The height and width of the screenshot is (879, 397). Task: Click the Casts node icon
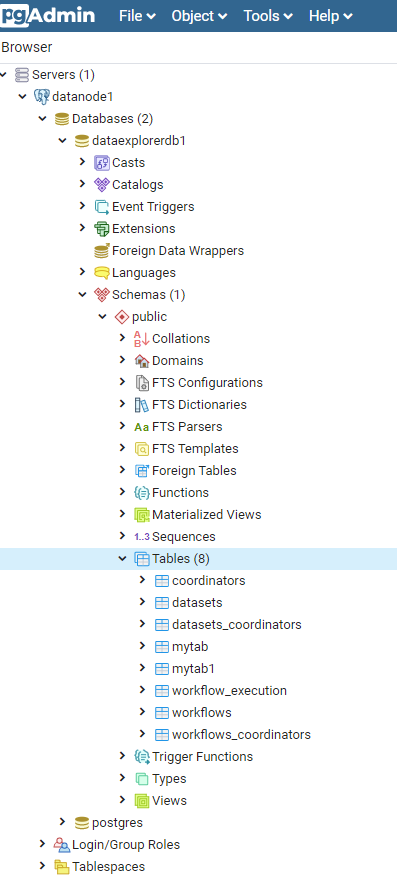[101, 163]
